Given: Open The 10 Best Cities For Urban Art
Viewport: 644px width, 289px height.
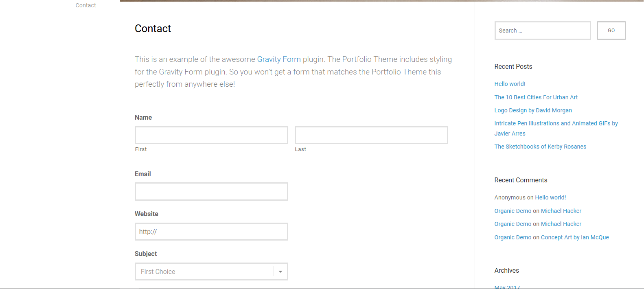Looking at the screenshot, I should [536, 97].
